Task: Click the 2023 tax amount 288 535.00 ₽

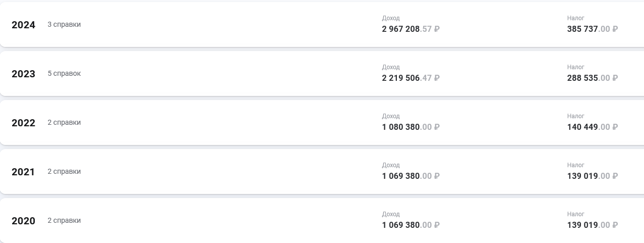Action: pyautogui.click(x=592, y=78)
